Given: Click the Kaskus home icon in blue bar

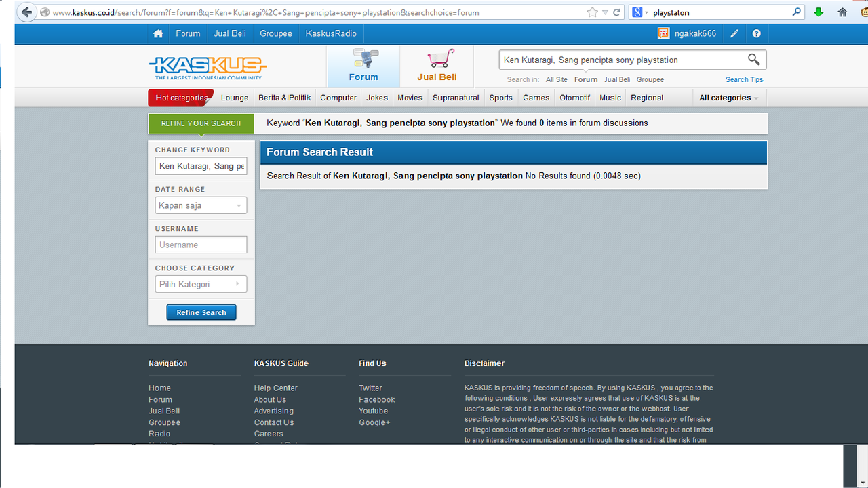Looking at the screenshot, I should (x=158, y=33).
